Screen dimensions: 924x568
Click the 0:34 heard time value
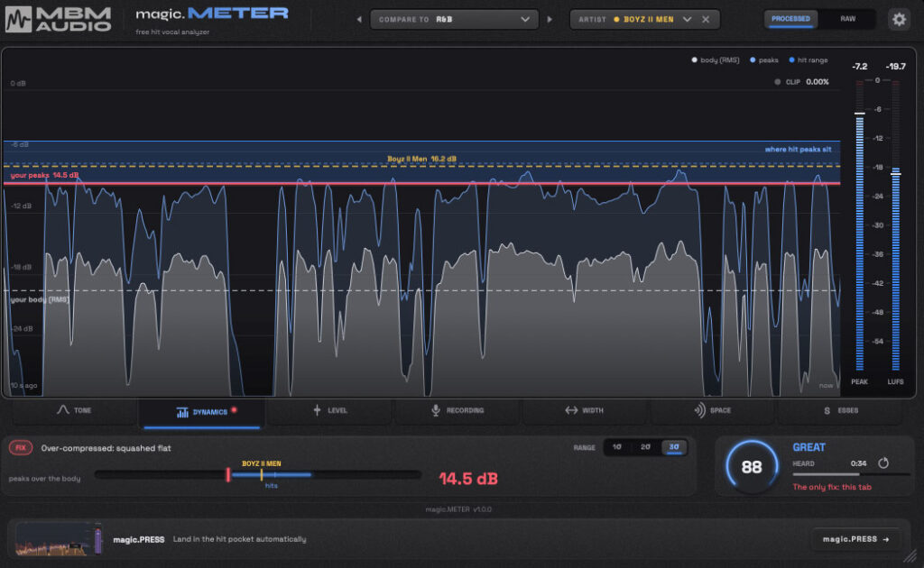pos(859,463)
